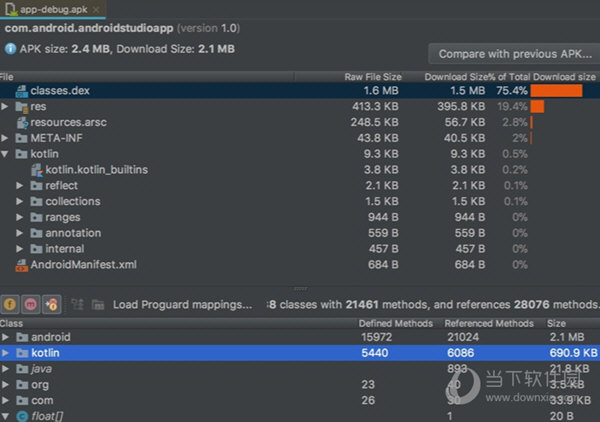Expand the android package in class list
Screen dimensions: 600x422
(5, 337)
